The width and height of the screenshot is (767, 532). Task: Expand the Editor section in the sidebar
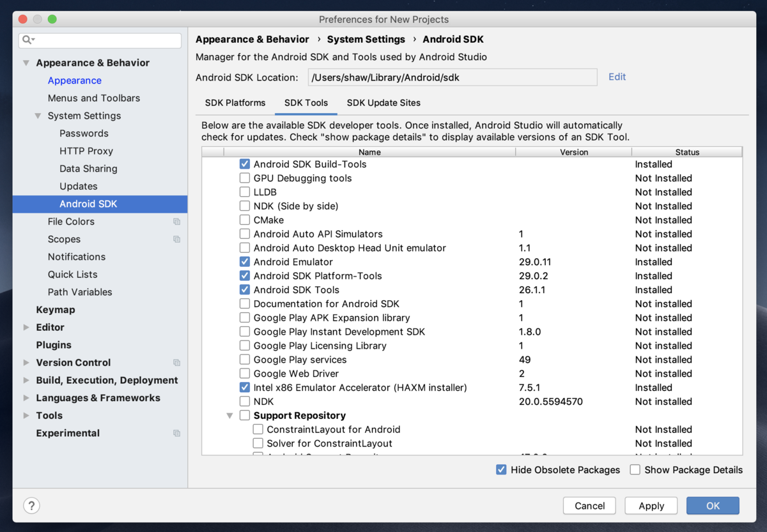click(x=26, y=327)
